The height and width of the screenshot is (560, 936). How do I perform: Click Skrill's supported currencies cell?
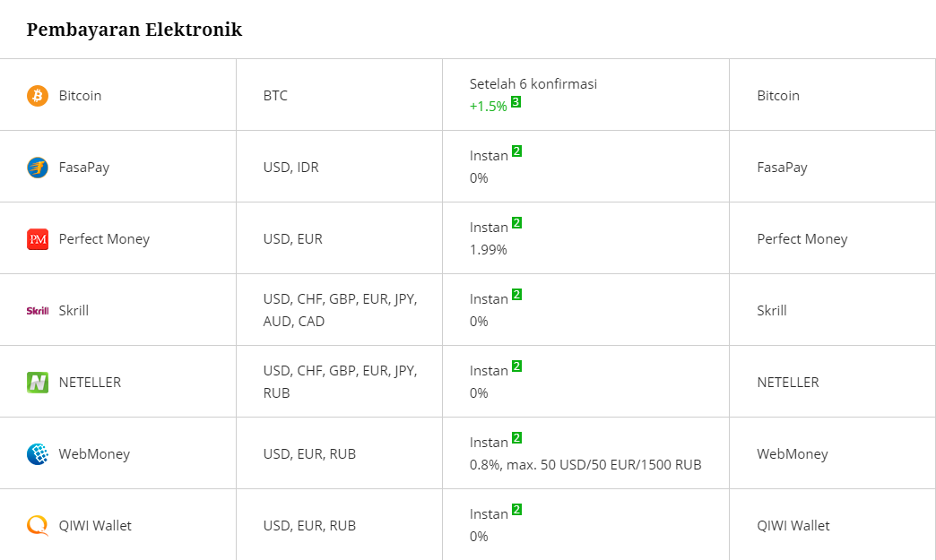[x=340, y=310]
